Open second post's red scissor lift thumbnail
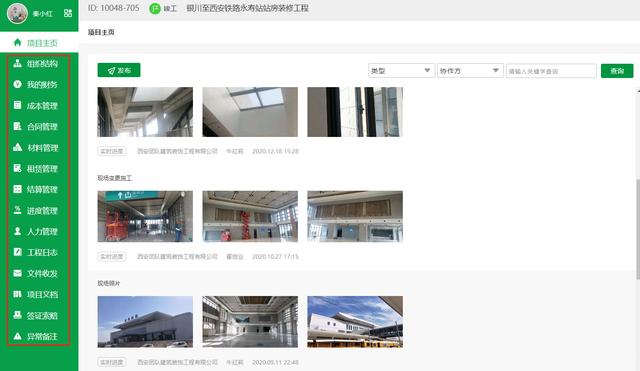 tap(145, 216)
